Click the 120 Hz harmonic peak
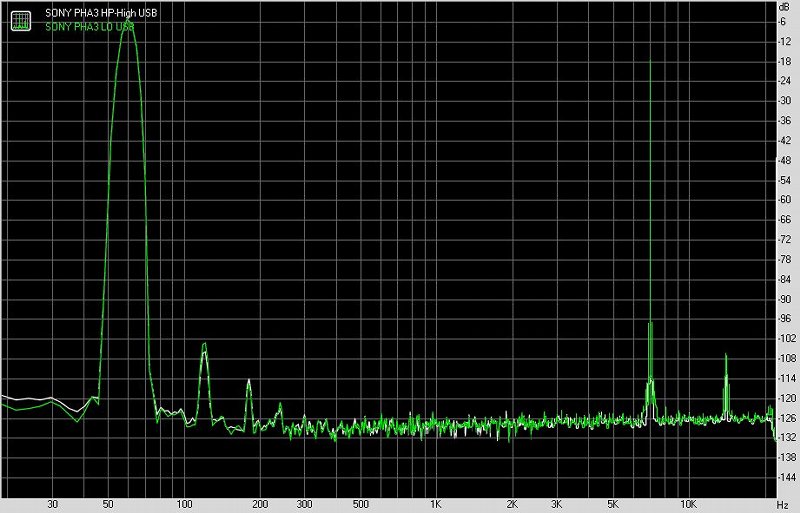The image size is (800, 513). (204, 345)
